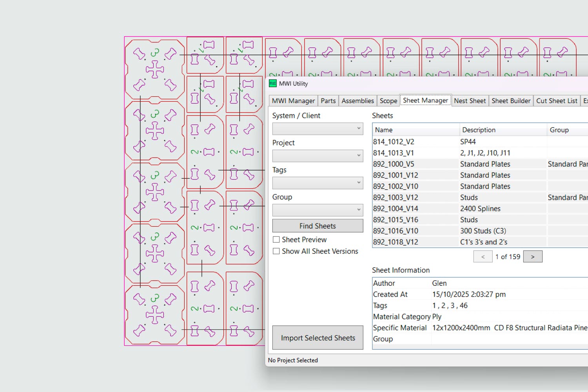Click the Find Sheets button
The width and height of the screenshot is (588, 392).
pos(318,226)
